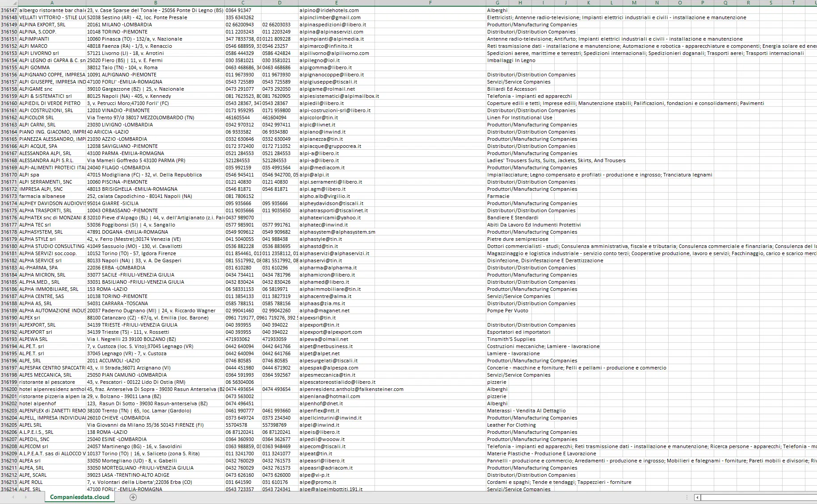Click the email cell alpino@iridehotels.com
The height and width of the screenshot is (504, 817).
[336, 10]
